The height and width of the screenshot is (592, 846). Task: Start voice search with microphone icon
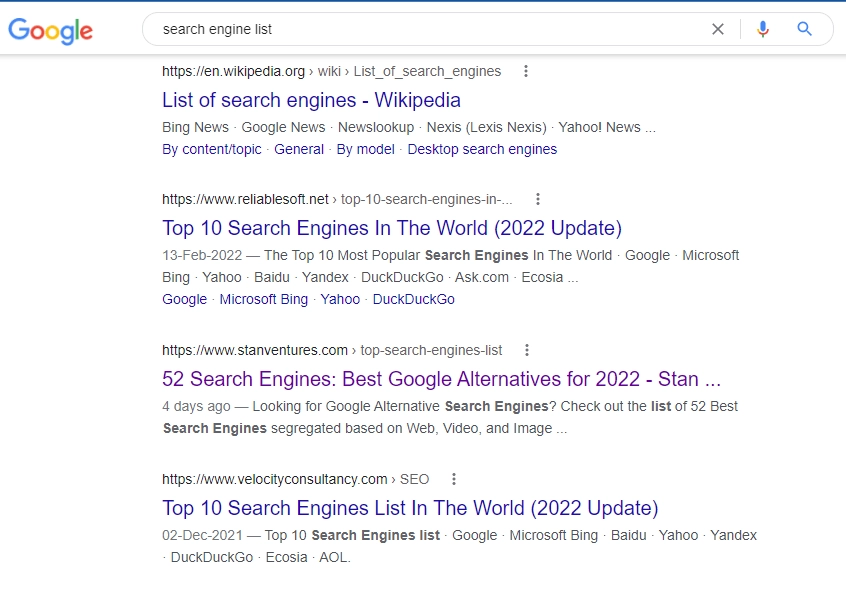(x=763, y=29)
